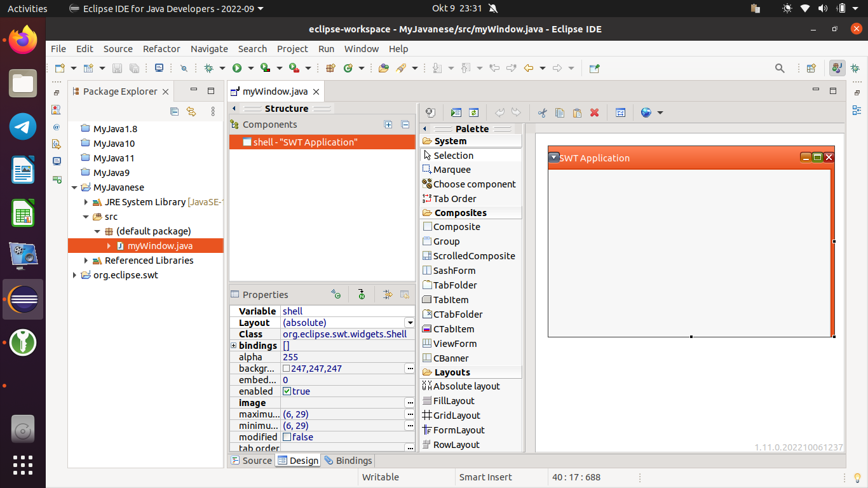868x488 pixels.
Task: Select shell "SWT Application" in Components
Action: (x=322, y=142)
